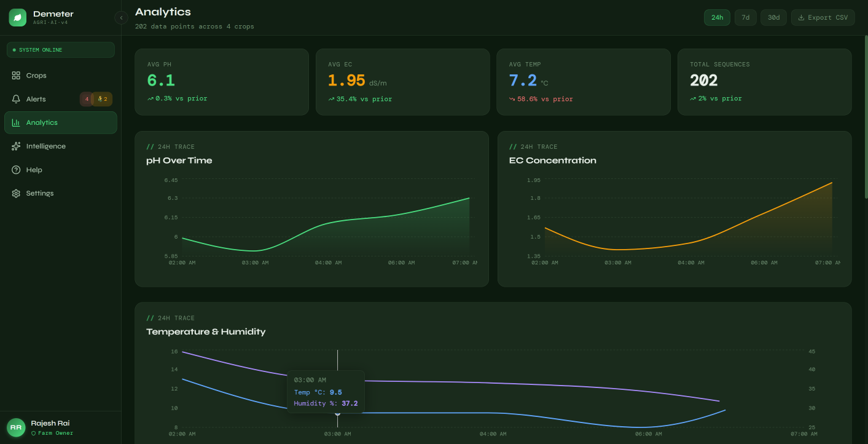The width and height of the screenshot is (868, 444).
Task: Click the 2% vs prior trend indicator
Action: click(716, 98)
